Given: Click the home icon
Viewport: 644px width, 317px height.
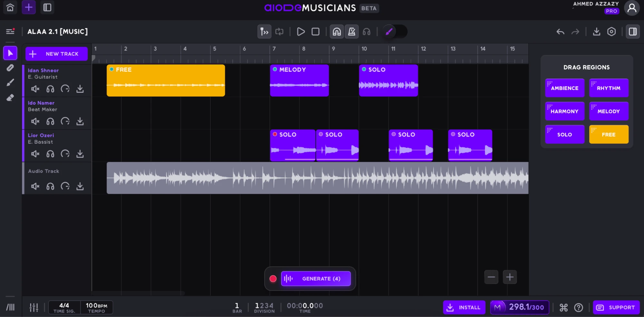Looking at the screenshot, I should pyautogui.click(x=10, y=7).
